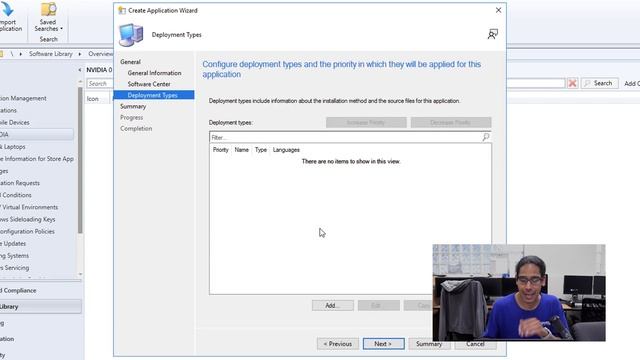
Task: Click the red X clear search icon
Action: point(572,83)
